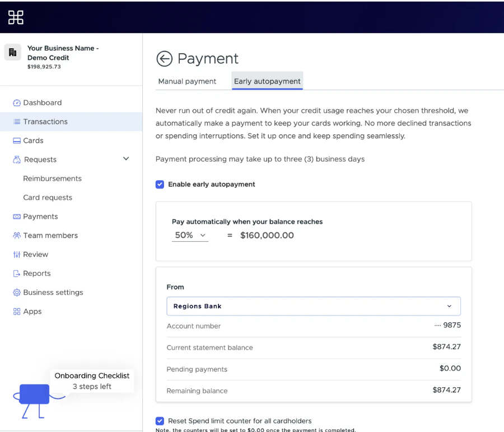Screen dimensions: 504x432
Task: Click the Remaining balance $874.27 value
Action: tap(446, 390)
